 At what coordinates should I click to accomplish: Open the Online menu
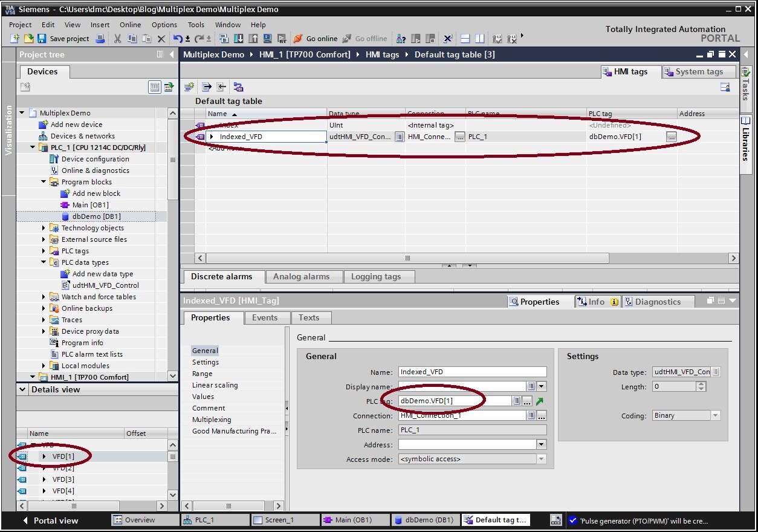tap(130, 25)
